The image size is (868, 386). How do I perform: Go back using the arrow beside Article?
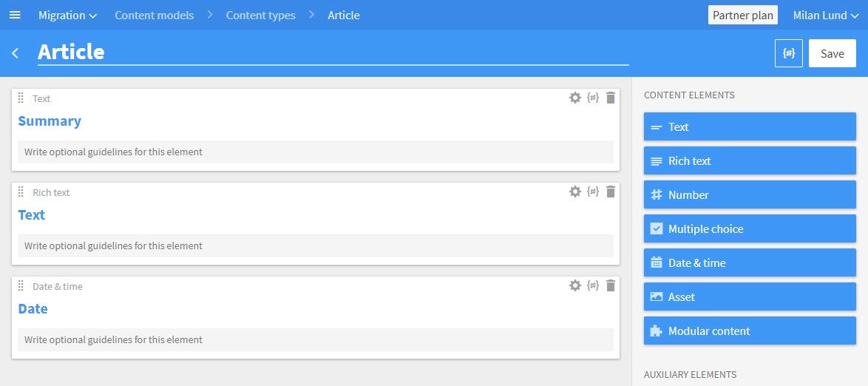tap(15, 53)
